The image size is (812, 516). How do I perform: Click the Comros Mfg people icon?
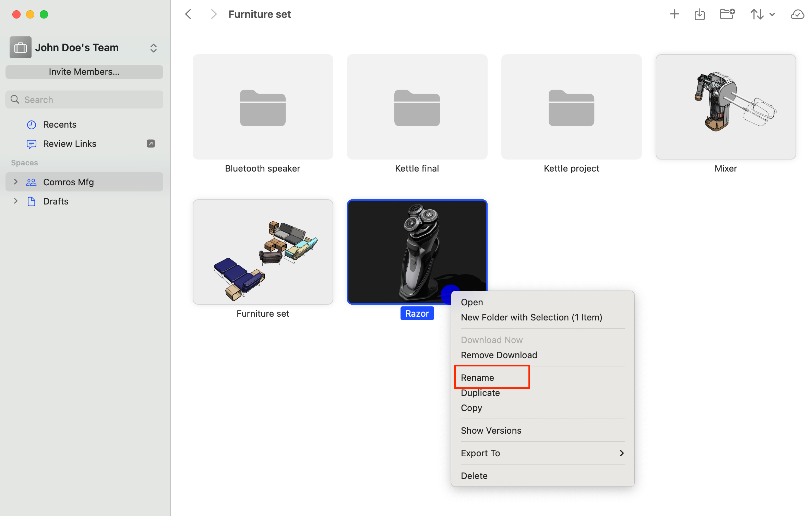pyautogui.click(x=31, y=182)
